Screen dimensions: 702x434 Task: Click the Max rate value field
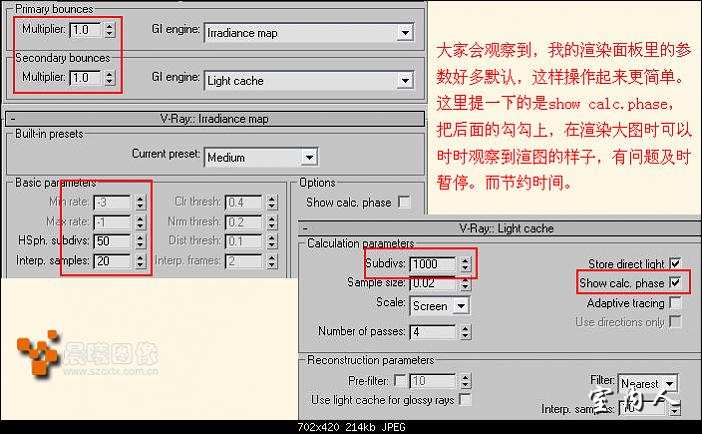[112, 222]
